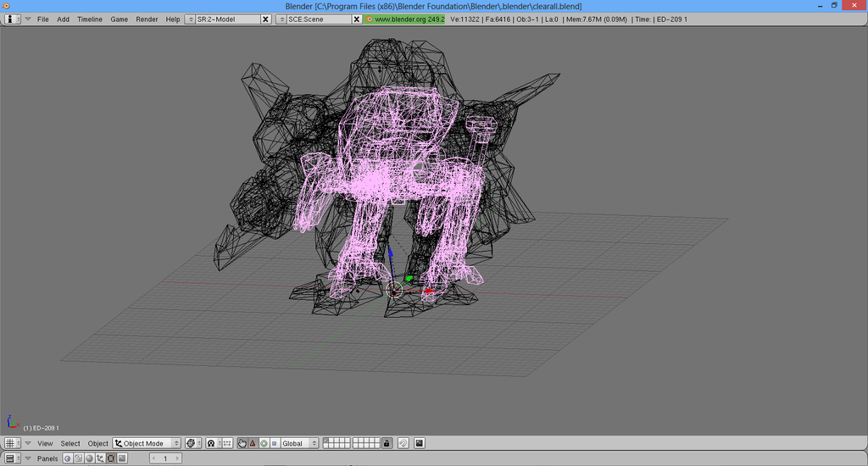
Task: Open the 3D View window type selector
Action: 12,443
